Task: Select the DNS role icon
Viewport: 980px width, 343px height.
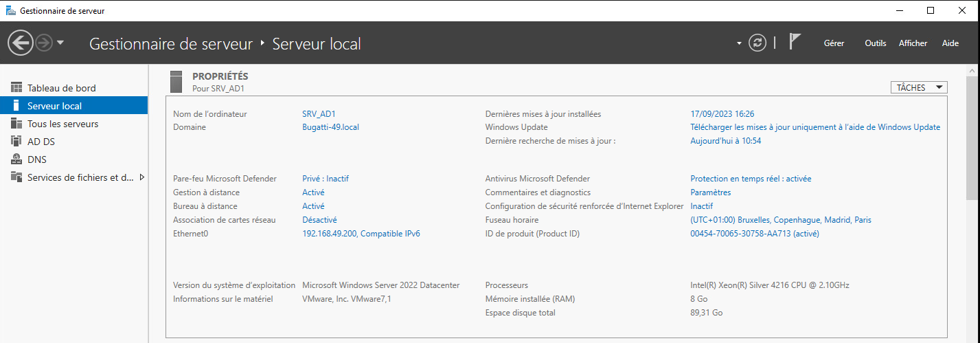Action: point(16,159)
